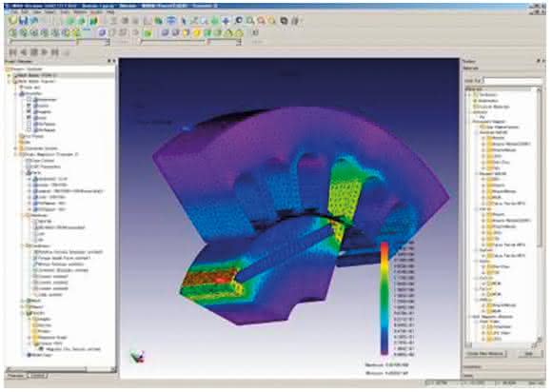Image resolution: width=552 pixels, height=392 pixels.
Task: Click the blue floppy-disk Save icon
Action: [x=24, y=21]
